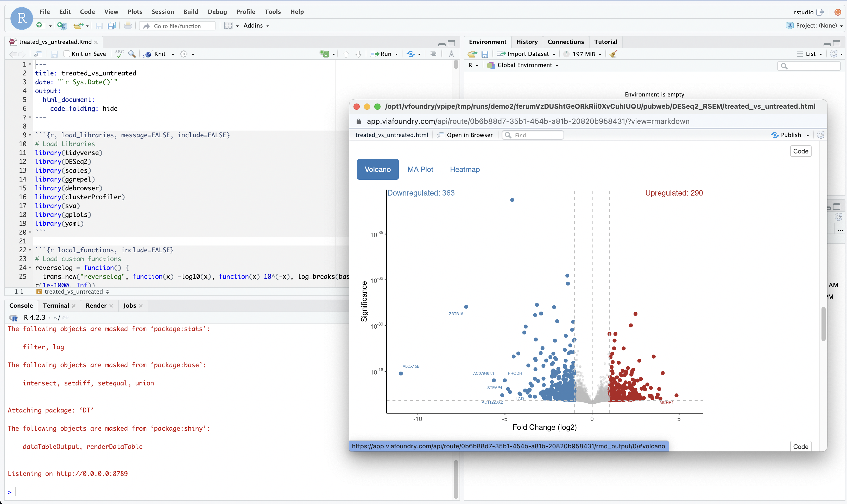
Task: Go to previous chunk up arrow
Action: click(x=346, y=54)
